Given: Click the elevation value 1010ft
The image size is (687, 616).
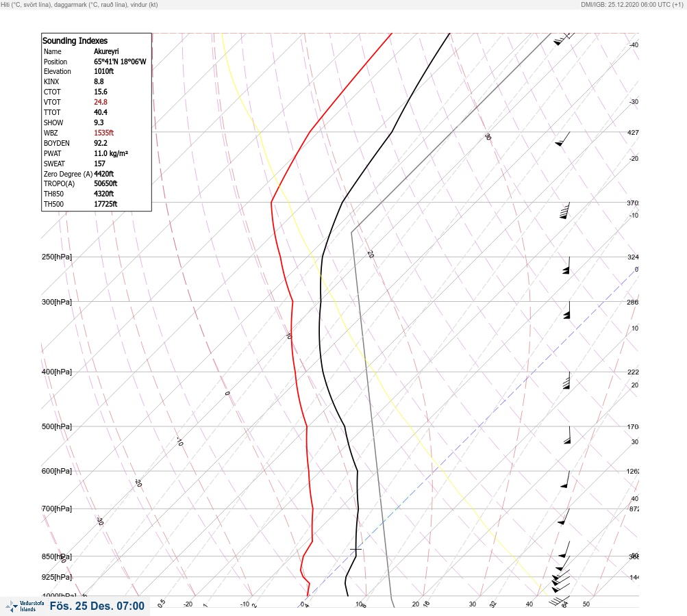Looking at the screenshot, I should click(104, 71).
